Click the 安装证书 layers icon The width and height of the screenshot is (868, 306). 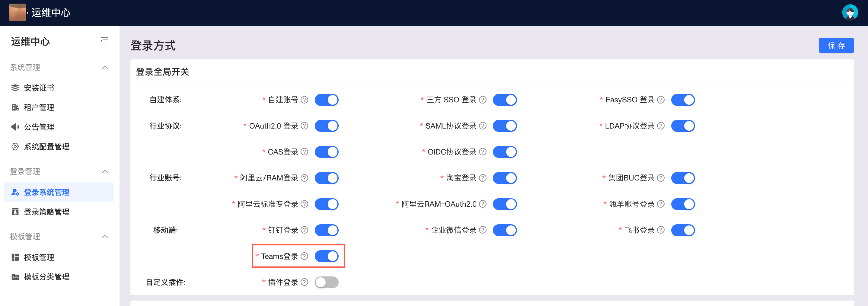(15, 88)
